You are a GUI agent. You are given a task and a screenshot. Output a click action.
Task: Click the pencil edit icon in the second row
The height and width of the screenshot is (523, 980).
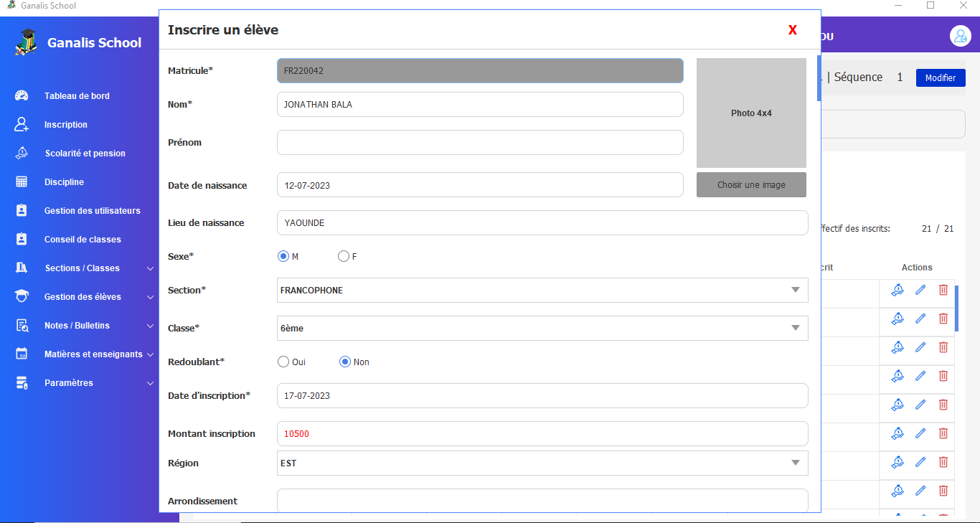[920, 319]
